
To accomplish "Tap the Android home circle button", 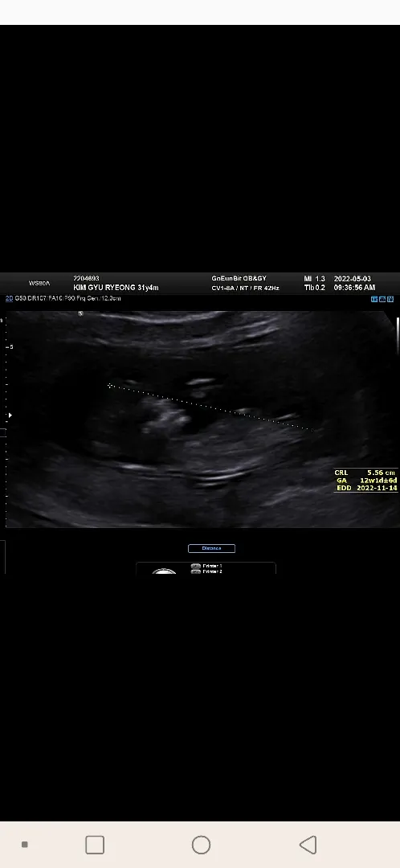I will [201, 845].
